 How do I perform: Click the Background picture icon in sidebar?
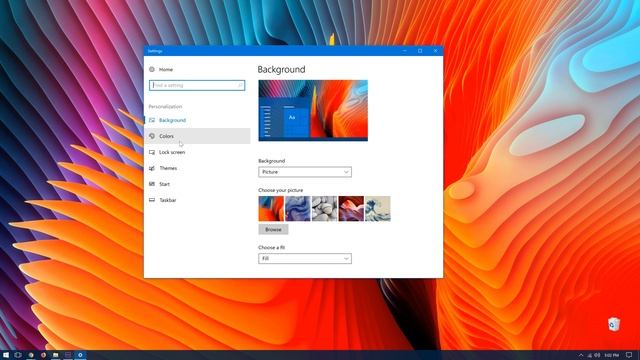tap(152, 120)
